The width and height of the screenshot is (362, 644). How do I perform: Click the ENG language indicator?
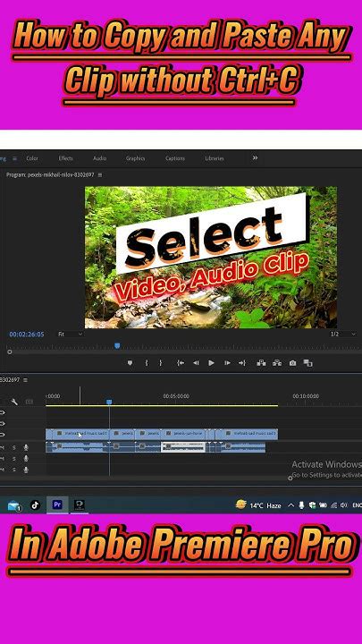[357, 505]
